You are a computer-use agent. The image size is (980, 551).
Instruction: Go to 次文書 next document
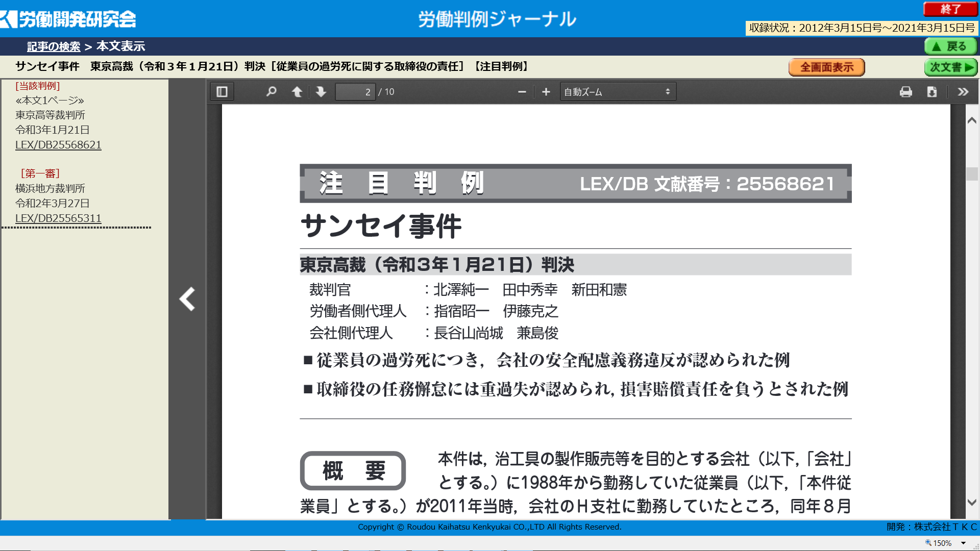click(950, 67)
